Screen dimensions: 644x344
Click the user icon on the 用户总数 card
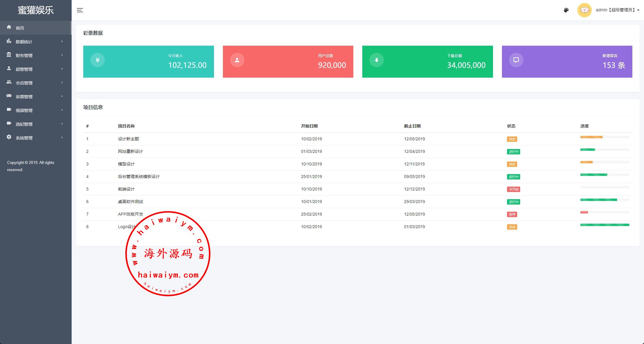pyautogui.click(x=237, y=60)
